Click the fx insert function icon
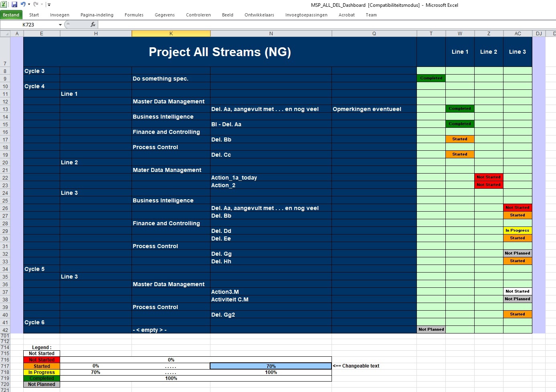556x392 pixels. 93,24
